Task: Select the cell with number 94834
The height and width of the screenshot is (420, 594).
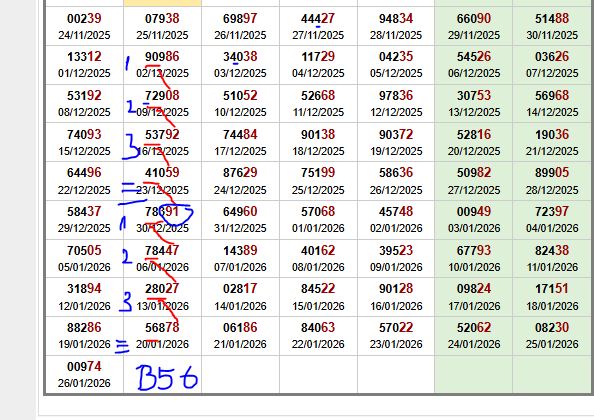Action: pyautogui.click(x=396, y=26)
